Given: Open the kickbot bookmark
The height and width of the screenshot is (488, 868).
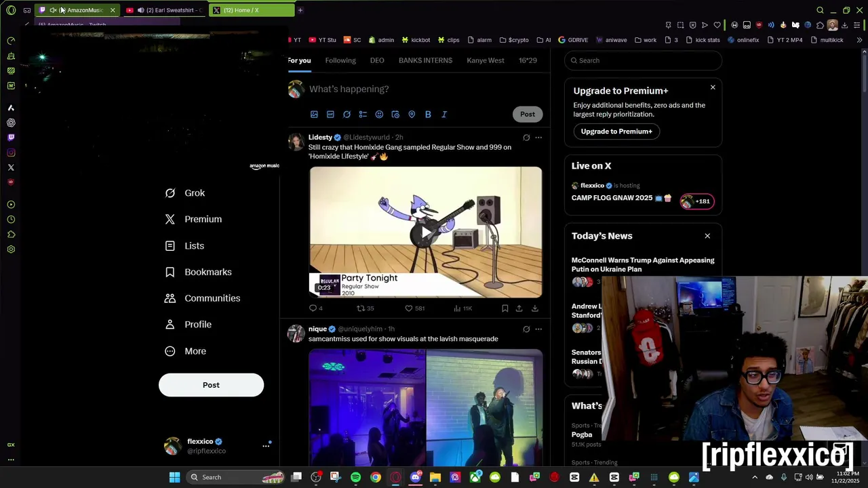Looking at the screenshot, I should pos(415,40).
